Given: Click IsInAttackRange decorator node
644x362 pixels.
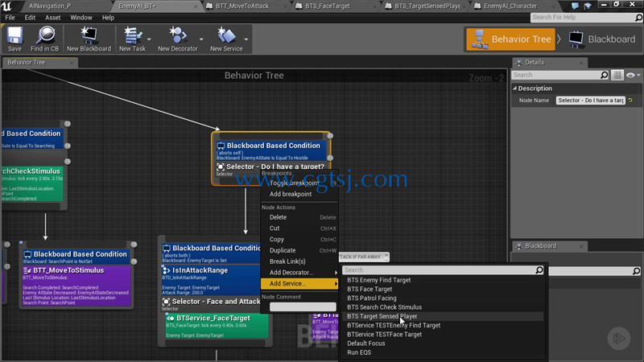Looking at the screenshot, I should 211,280.
